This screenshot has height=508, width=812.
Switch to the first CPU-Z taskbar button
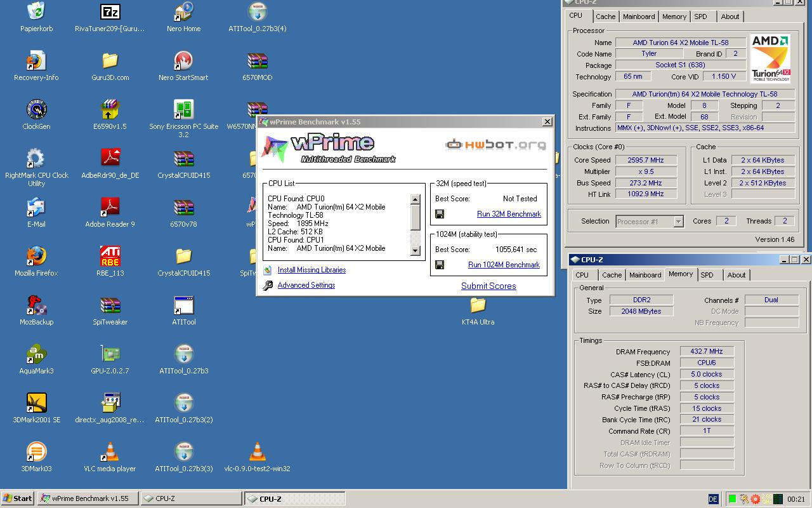[x=191, y=498]
